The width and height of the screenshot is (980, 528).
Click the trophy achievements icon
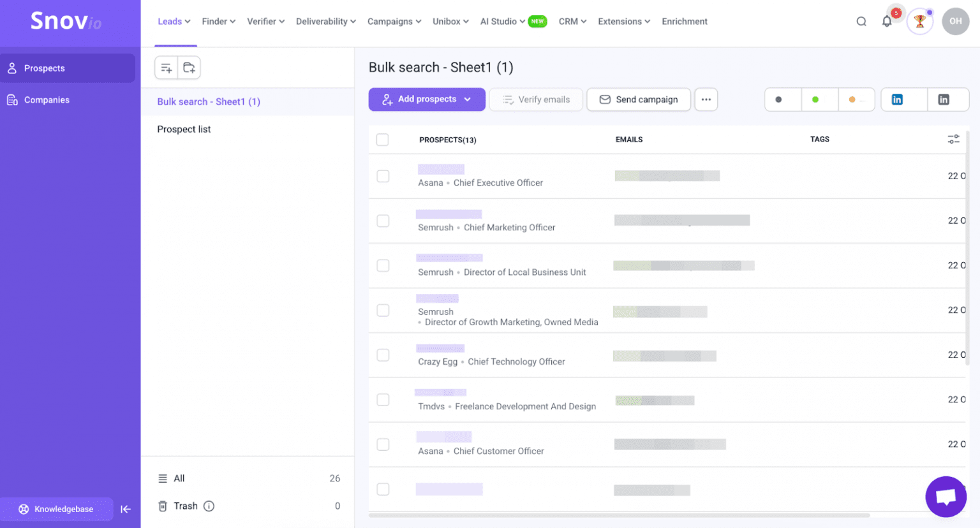(919, 21)
